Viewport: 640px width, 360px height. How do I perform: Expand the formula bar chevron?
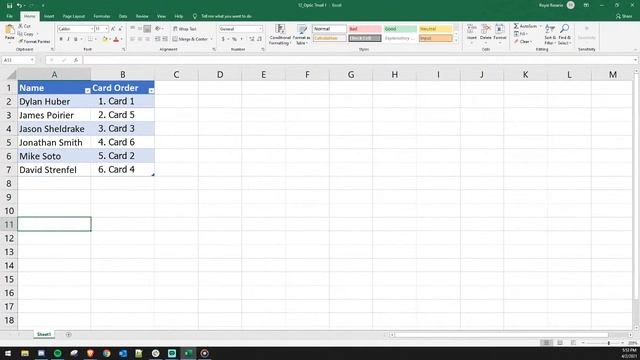[x=636, y=60]
